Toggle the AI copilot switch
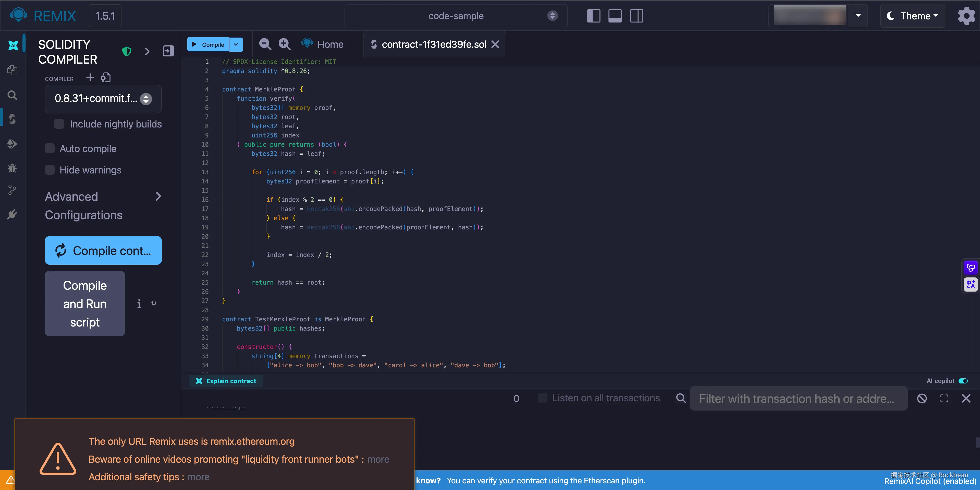Image resolution: width=980 pixels, height=490 pixels. point(963,381)
